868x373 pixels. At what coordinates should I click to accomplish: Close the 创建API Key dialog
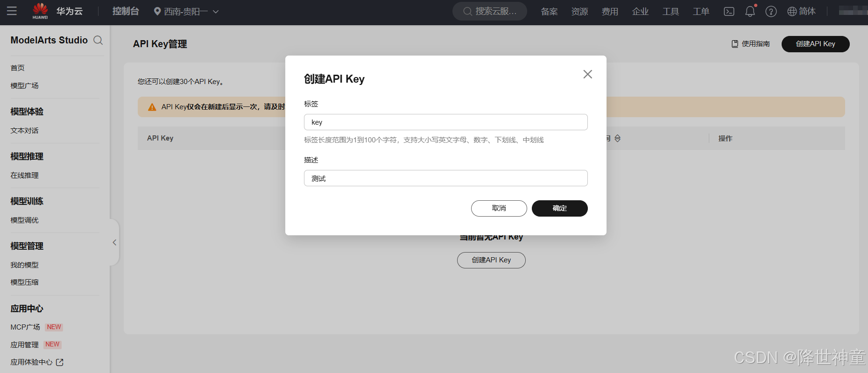[587, 74]
